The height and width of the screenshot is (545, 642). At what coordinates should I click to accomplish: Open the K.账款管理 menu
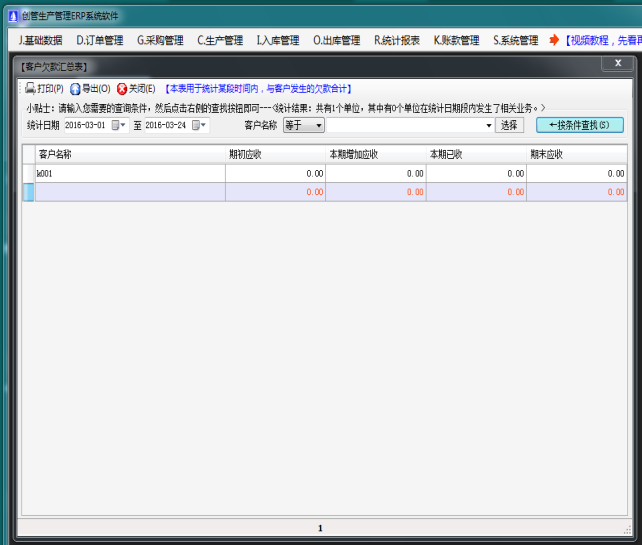coord(456,41)
